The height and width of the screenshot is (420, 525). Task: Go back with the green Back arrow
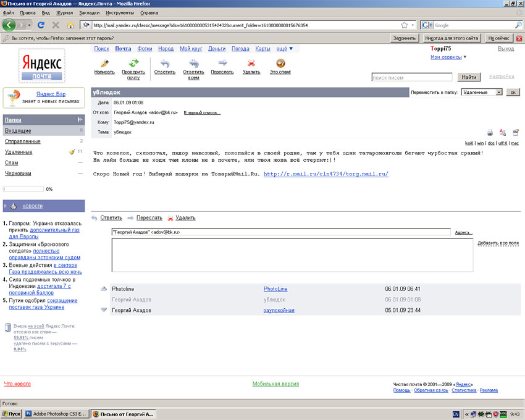[9, 25]
